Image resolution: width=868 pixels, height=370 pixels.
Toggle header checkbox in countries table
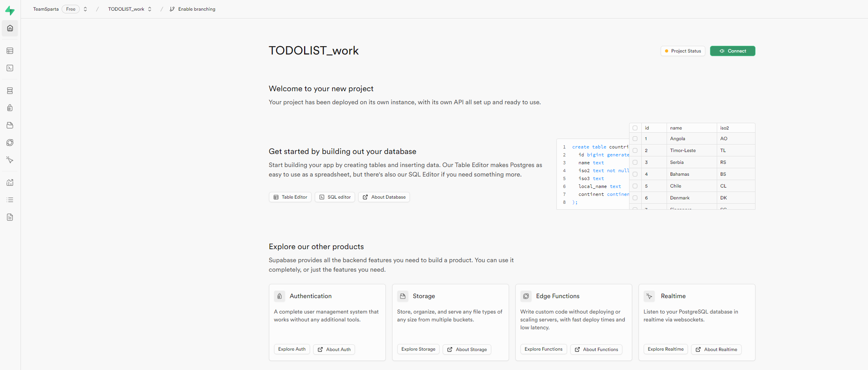pyautogui.click(x=635, y=128)
